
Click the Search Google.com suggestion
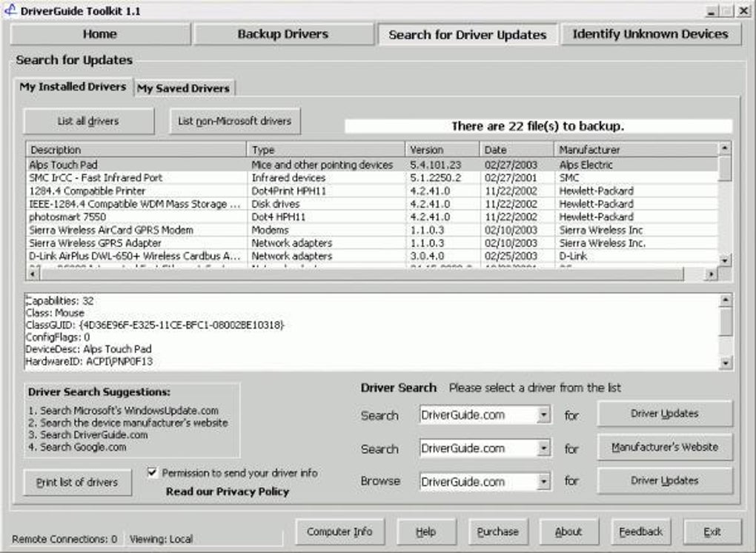77,447
